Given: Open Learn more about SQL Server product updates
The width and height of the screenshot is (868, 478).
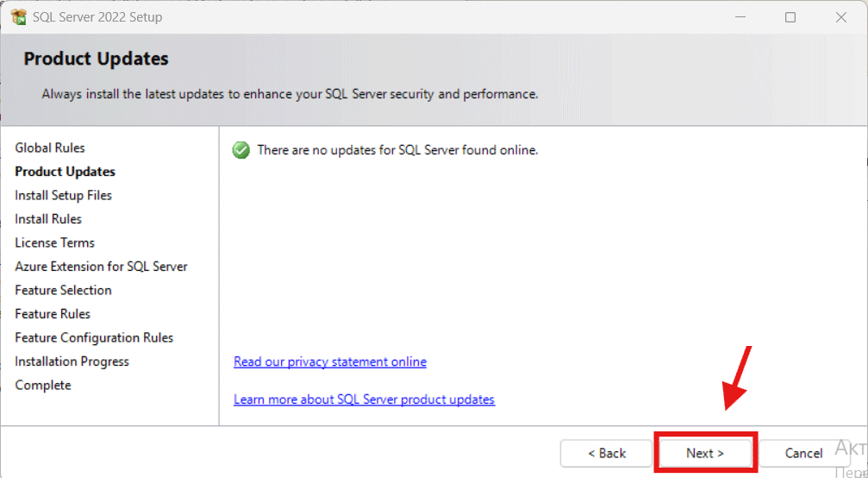Looking at the screenshot, I should [x=364, y=399].
